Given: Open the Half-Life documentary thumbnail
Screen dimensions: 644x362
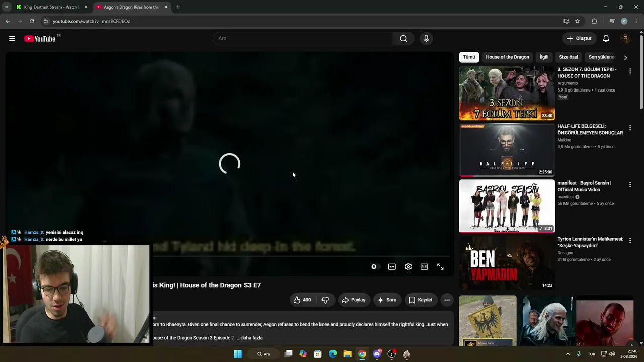Looking at the screenshot, I should (507, 150).
